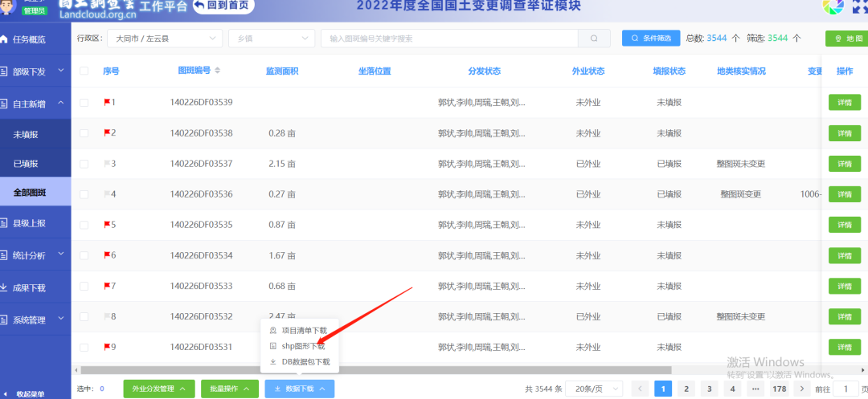Open the 大同市 / 左云县 district dropdown
The image size is (868, 399).
[167, 39]
